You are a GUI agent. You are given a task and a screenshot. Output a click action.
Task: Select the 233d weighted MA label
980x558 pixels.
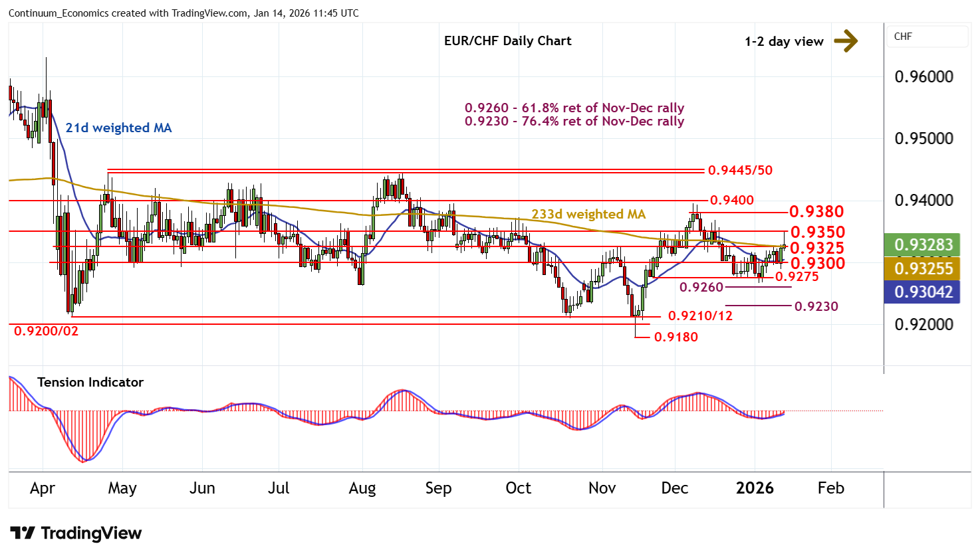pos(588,214)
